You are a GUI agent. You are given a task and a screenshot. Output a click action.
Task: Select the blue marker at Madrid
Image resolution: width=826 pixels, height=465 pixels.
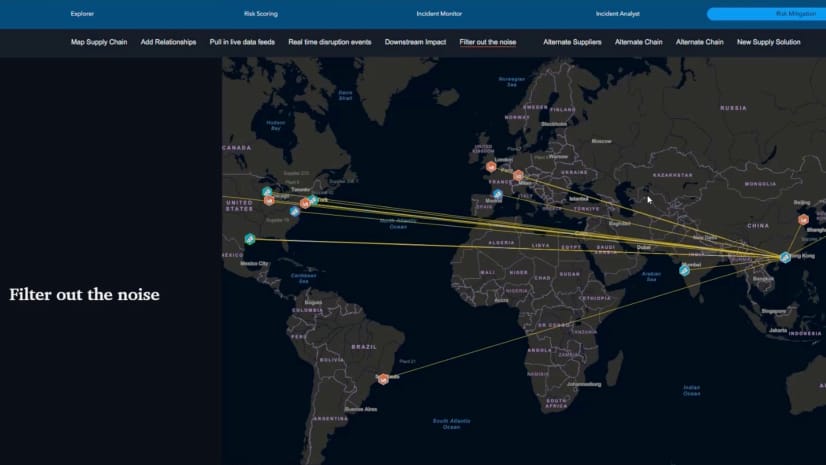click(498, 194)
